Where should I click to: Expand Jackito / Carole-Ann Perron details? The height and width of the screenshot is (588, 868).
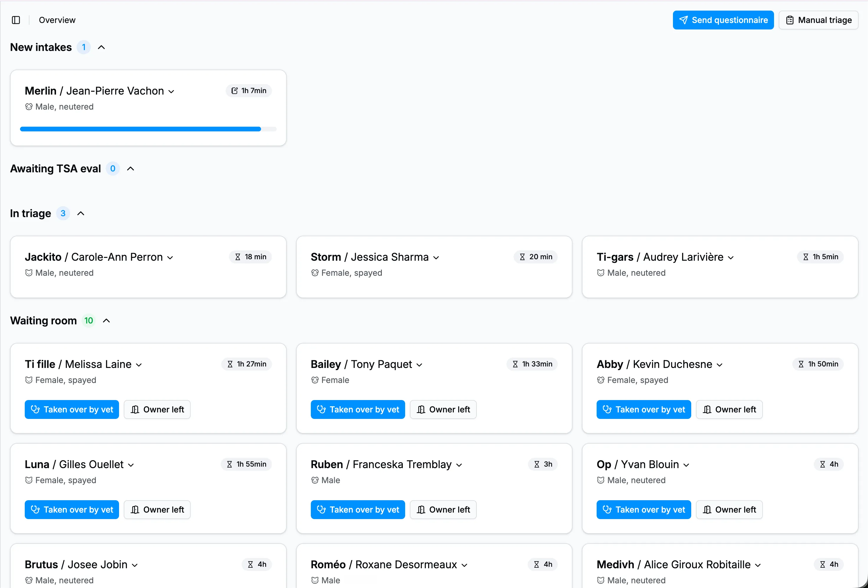coord(170,257)
